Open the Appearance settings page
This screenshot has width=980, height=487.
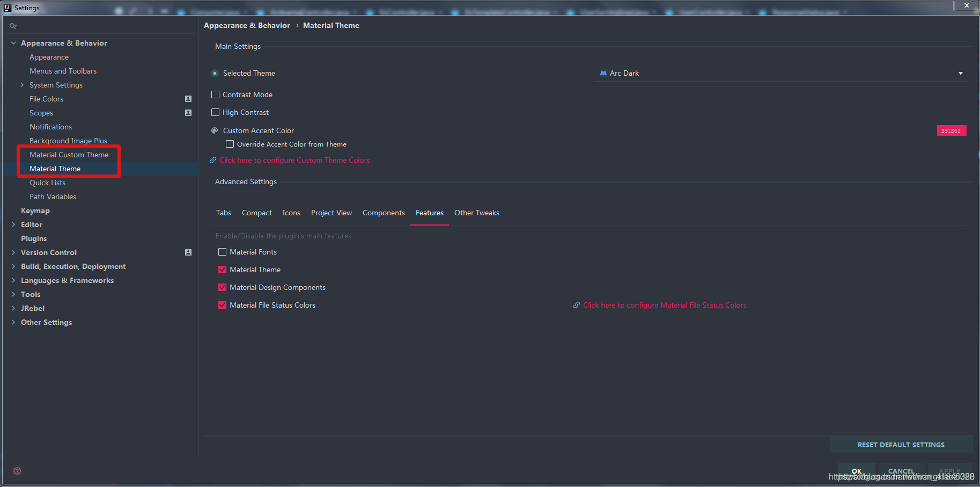coord(49,57)
